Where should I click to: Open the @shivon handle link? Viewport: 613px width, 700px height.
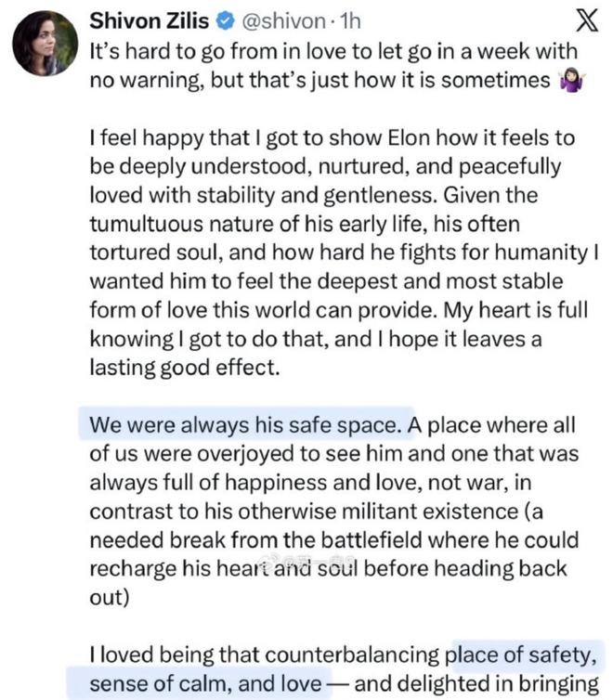(x=283, y=21)
